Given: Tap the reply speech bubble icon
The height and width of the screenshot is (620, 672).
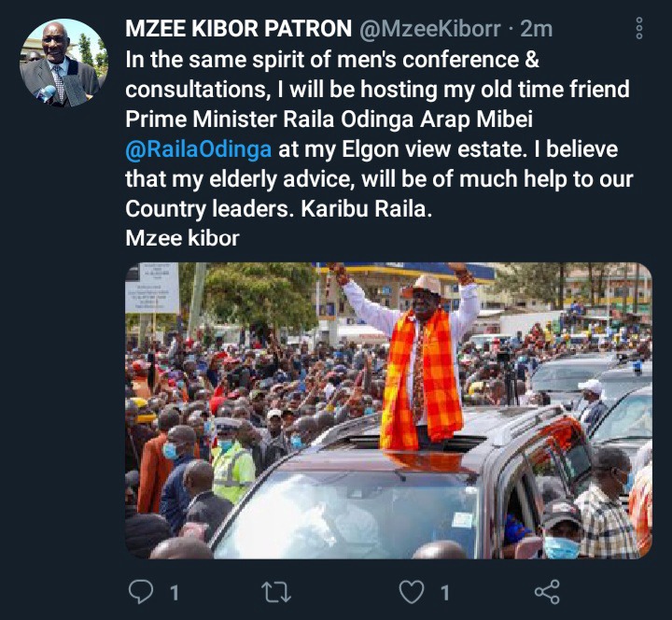Looking at the screenshot, I should coord(141,592).
